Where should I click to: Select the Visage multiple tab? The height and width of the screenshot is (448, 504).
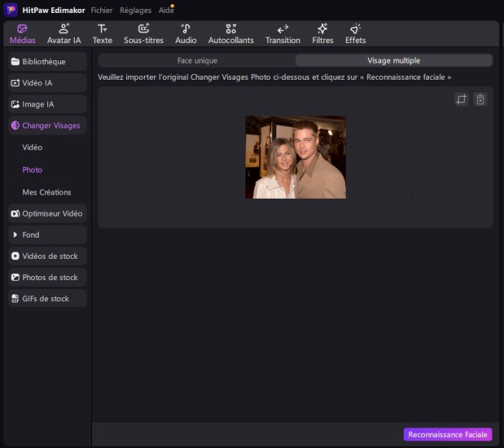coord(393,60)
